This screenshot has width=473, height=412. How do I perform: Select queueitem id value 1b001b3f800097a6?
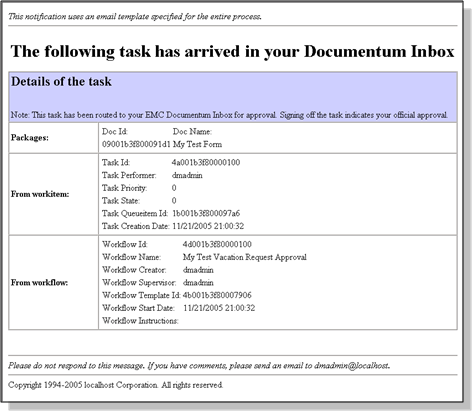pyautogui.click(x=206, y=213)
